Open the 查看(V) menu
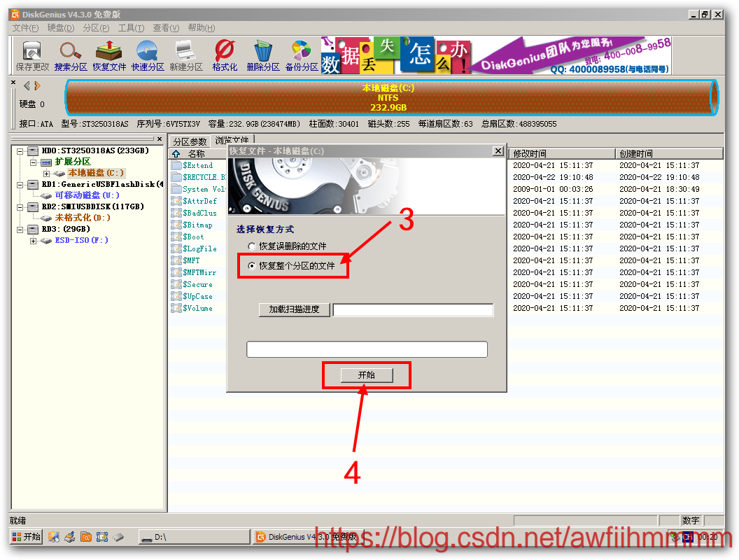 166,28
